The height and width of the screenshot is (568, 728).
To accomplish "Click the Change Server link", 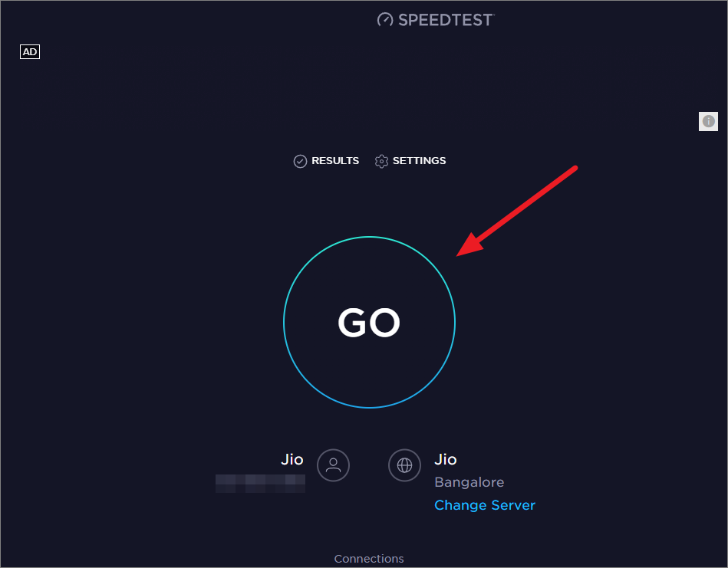I will [485, 505].
